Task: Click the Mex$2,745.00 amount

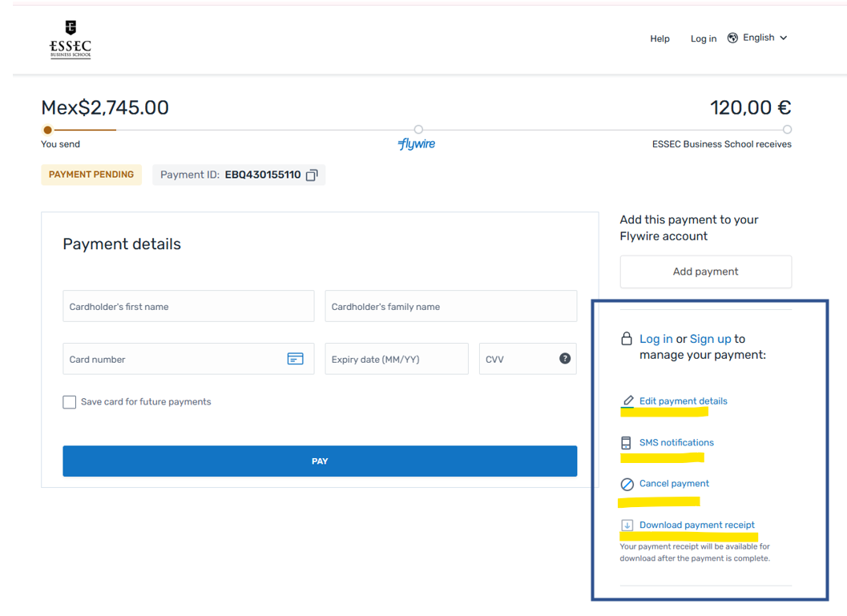Action: (x=105, y=107)
